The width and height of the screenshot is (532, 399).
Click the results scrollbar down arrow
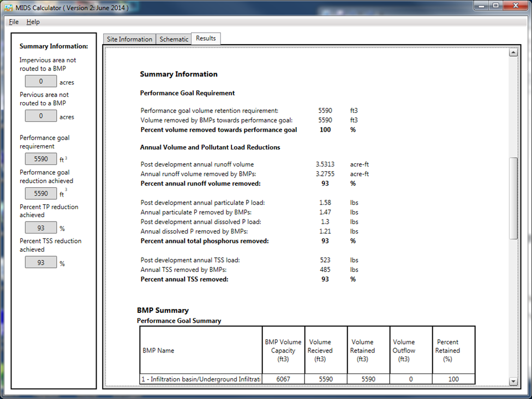click(513, 381)
